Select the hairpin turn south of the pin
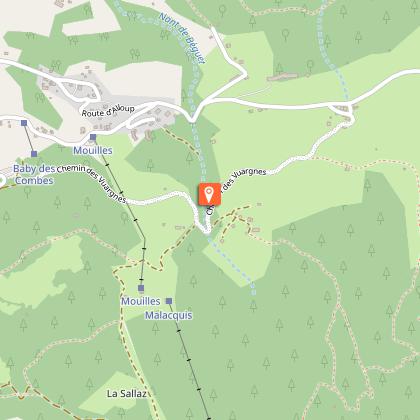The height and width of the screenshot is (420, 420). pos(206,228)
